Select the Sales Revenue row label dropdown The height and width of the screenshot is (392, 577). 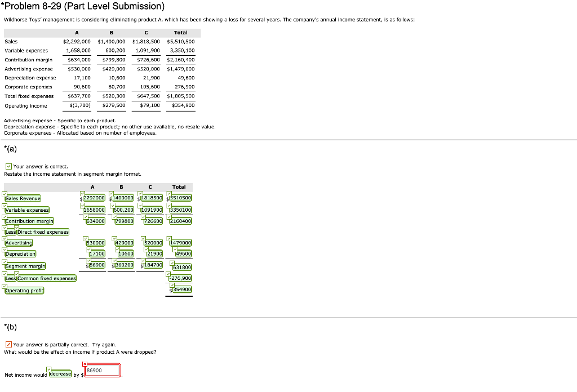click(x=23, y=198)
